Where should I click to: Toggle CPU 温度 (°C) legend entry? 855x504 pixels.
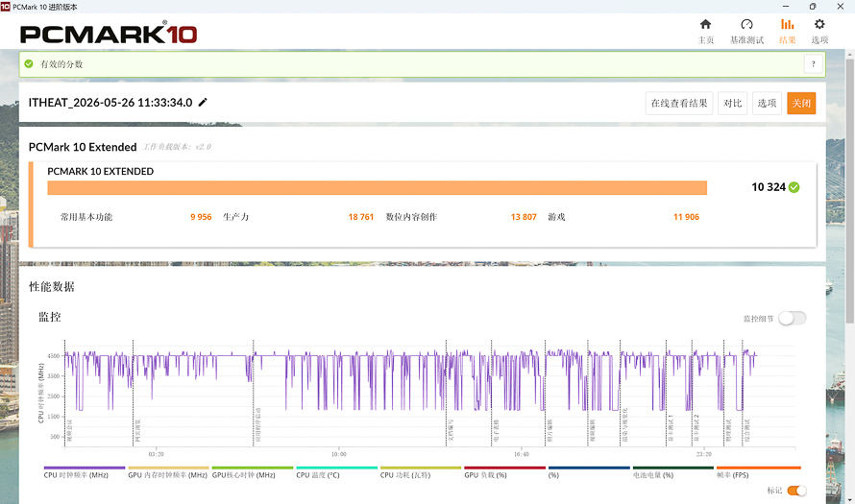[336, 472]
